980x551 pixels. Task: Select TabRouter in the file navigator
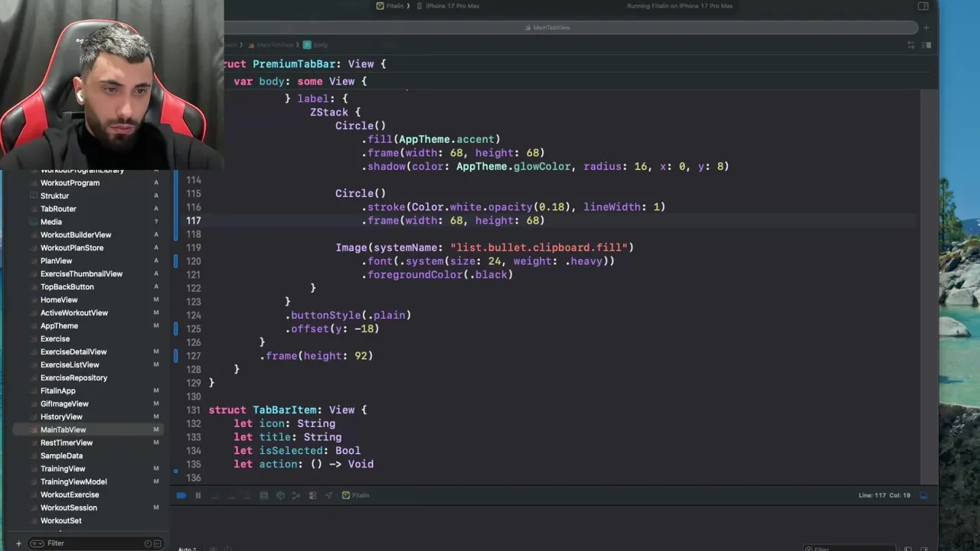[x=58, y=209]
